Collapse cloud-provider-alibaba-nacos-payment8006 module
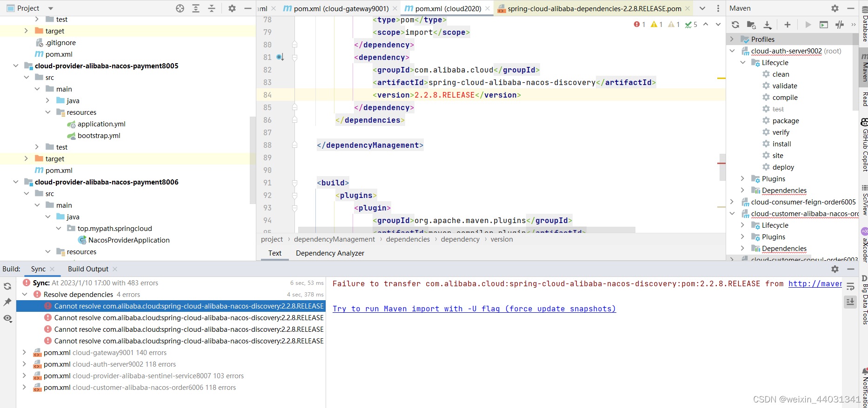This screenshot has height=408, width=868. (16, 182)
